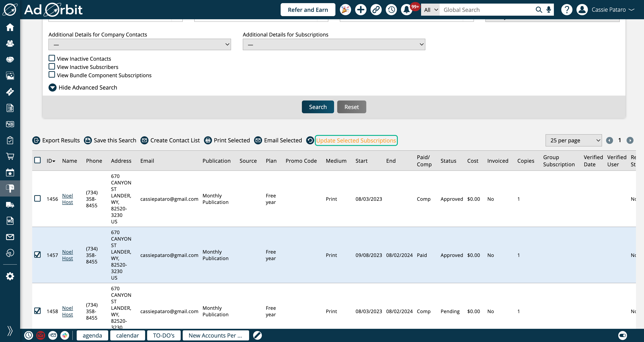The image size is (644, 342).
Task: Open the envelope email icon in sidebar
Action: click(x=10, y=237)
